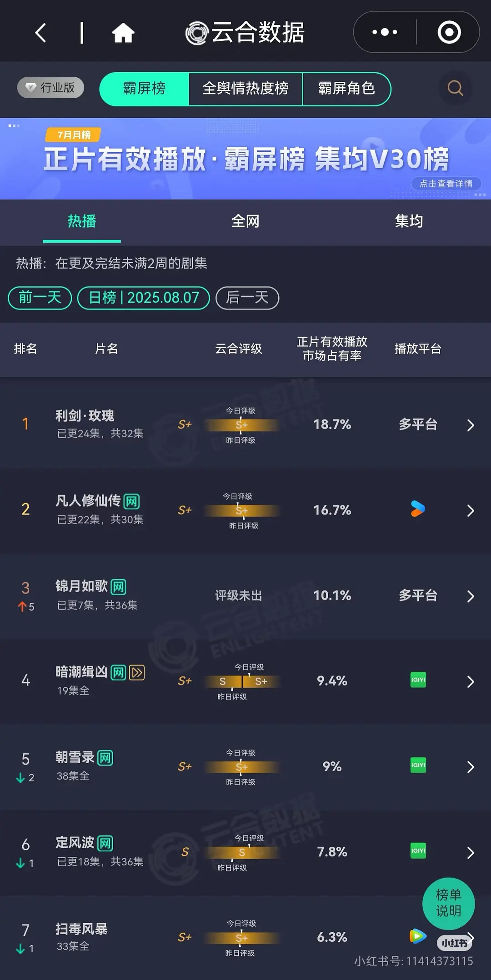Tap the Tencent Video icon for 扫毒风暴
The width and height of the screenshot is (491, 980).
coord(417,935)
